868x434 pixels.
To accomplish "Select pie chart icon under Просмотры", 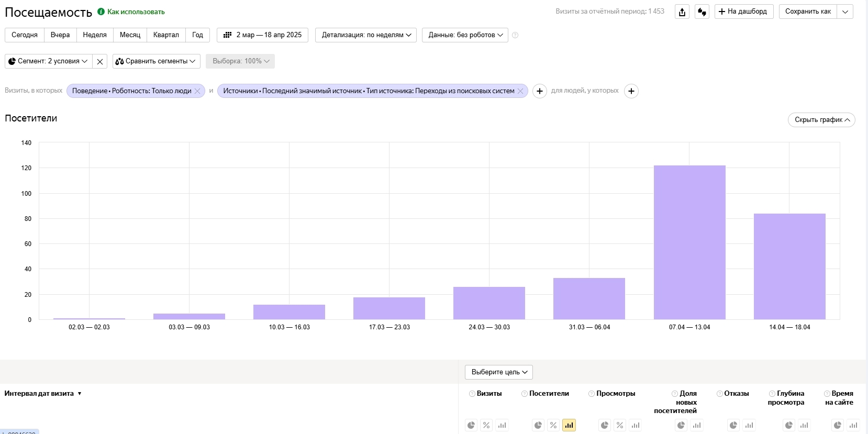I will pos(605,425).
